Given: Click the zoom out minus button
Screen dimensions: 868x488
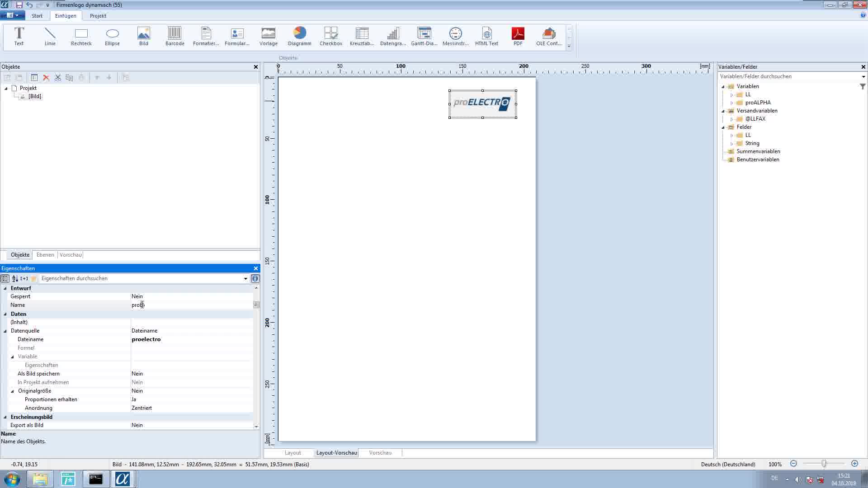Looking at the screenshot, I should coord(793,464).
